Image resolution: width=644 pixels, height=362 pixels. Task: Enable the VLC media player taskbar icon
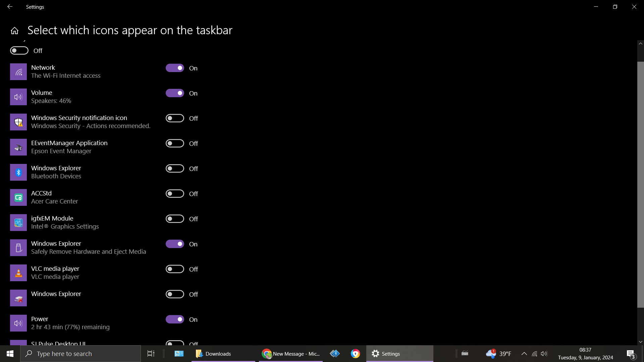(x=175, y=269)
